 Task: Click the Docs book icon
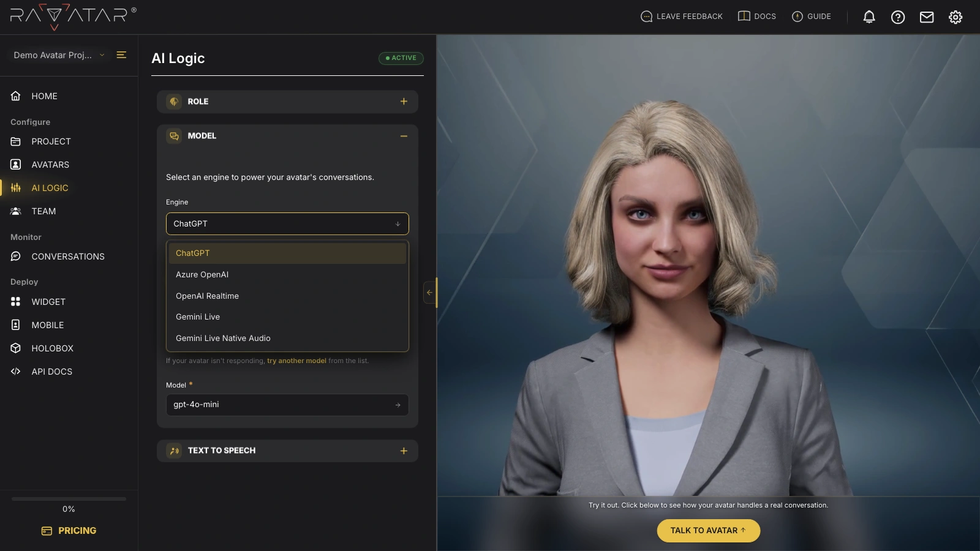click(x=744, y=17)
